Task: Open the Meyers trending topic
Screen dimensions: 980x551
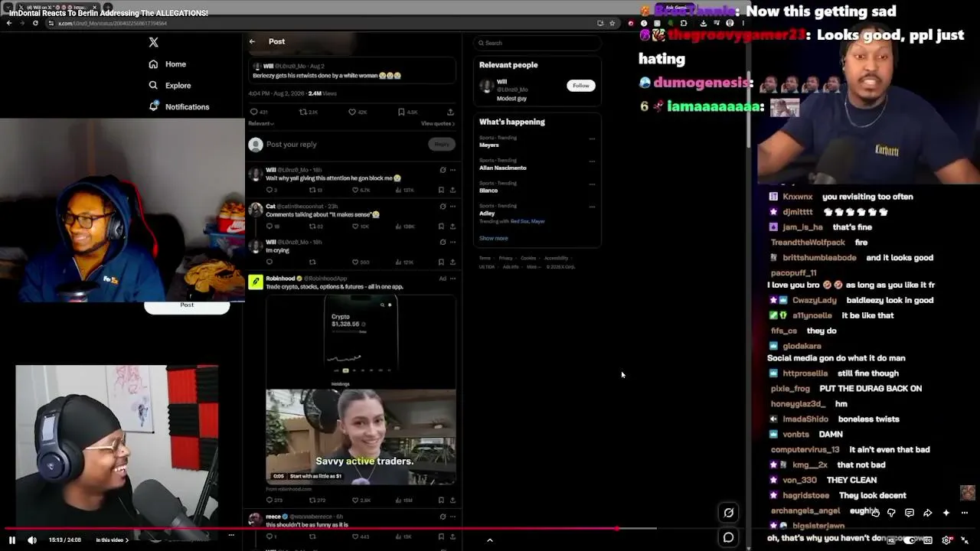Action: tap(489, 145)
